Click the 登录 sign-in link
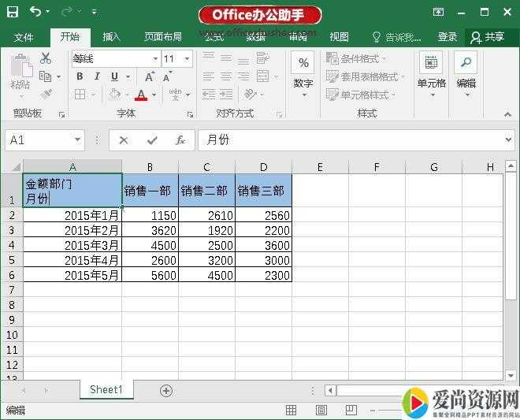This screenshot has width=520, height=420. pos(448,37)
